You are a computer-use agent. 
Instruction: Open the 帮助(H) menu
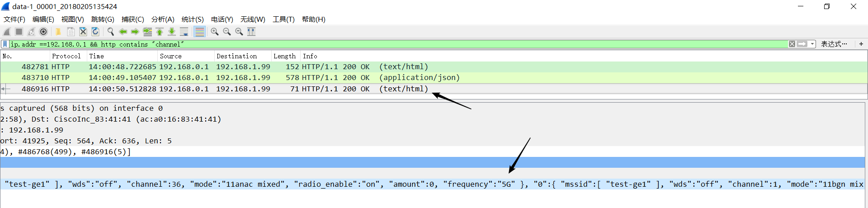(314, 19)
